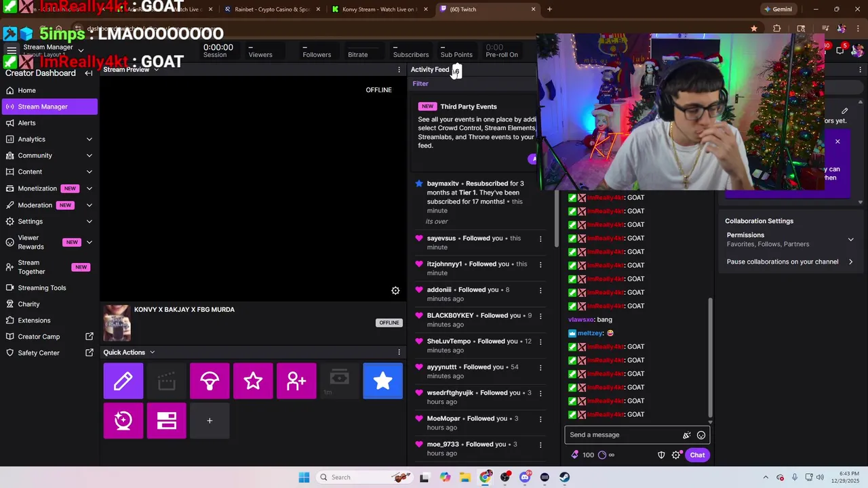This screenshot has width=868, height=488.
Task: Open Creator Camp external link
Action: tap(50, 336)
